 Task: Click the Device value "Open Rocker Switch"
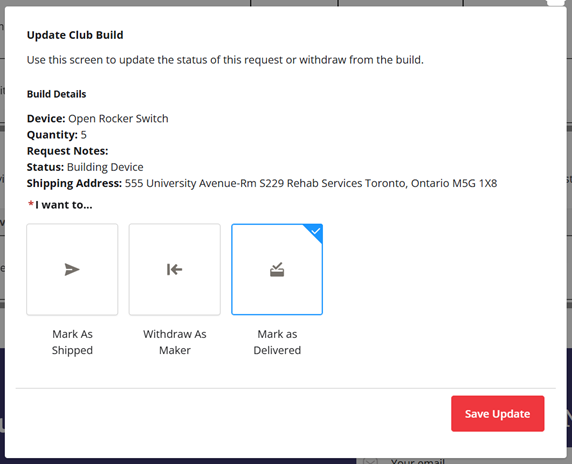(118, 119)
